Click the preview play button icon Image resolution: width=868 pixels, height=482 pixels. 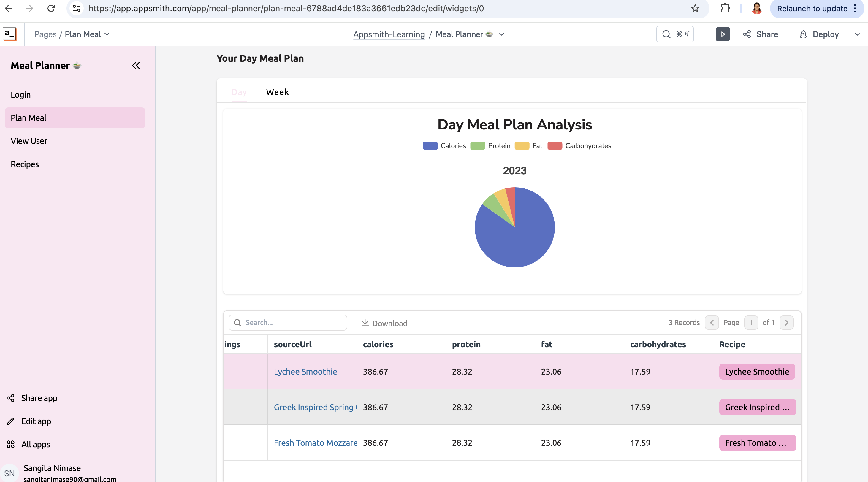point(723,34)
